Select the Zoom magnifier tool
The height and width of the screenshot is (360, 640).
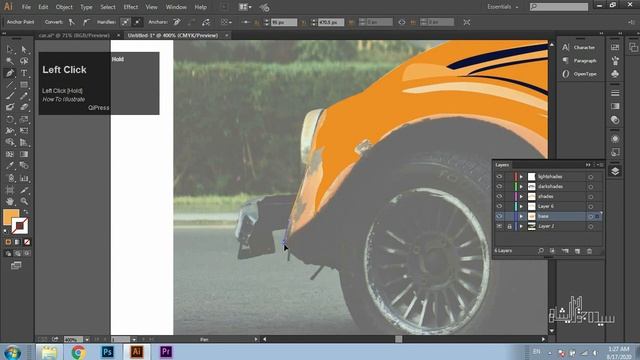24,201
